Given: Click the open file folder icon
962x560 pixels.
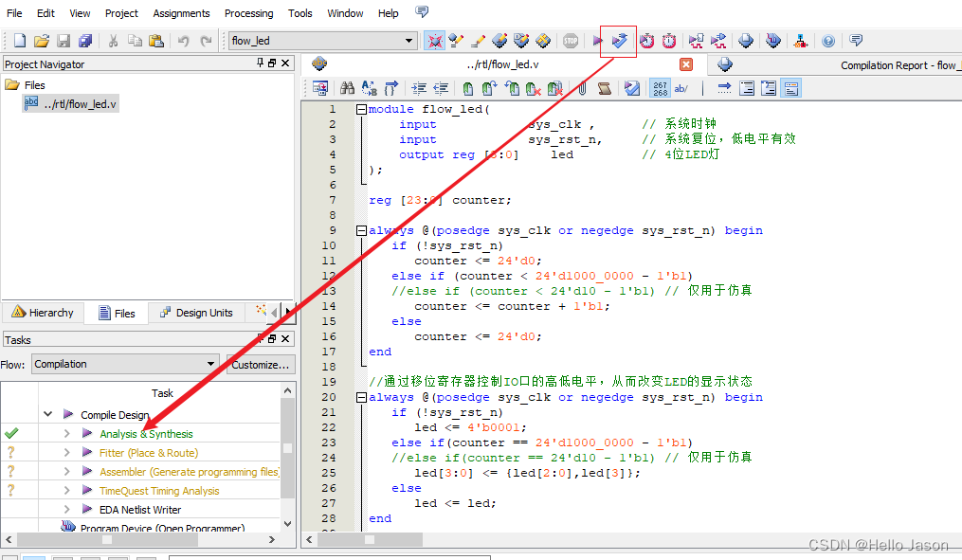Looking at the screenshot, I should [42, 41].
